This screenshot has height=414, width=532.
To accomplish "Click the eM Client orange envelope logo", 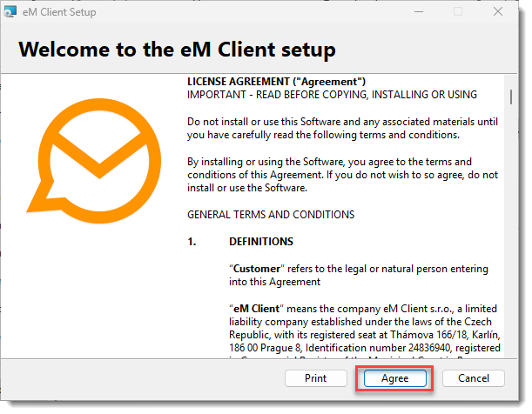I will 94,161.
